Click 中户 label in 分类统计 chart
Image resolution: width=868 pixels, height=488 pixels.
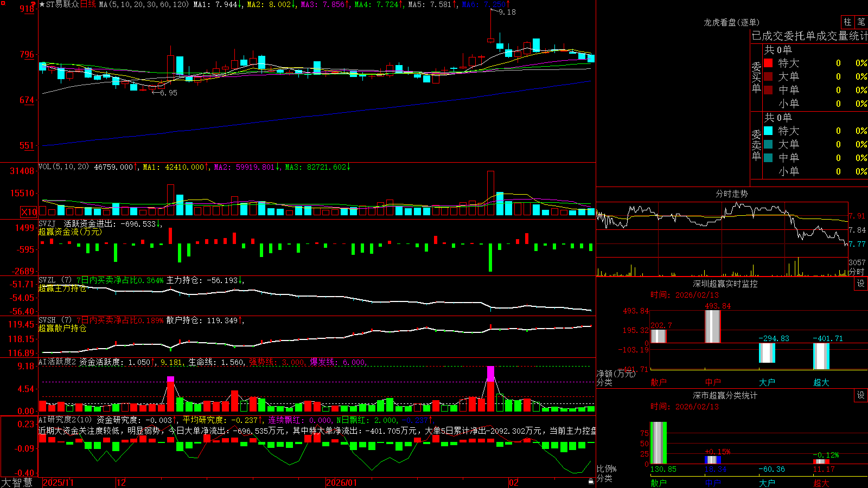(712, 483)
